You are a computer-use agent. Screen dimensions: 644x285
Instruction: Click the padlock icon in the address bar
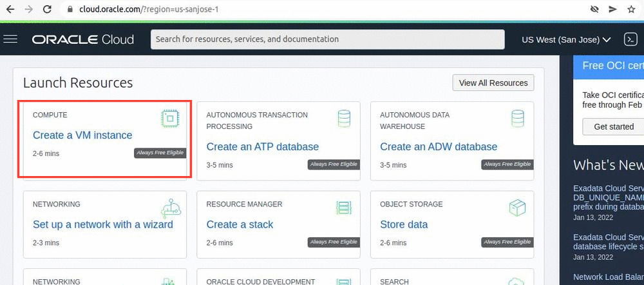pos(71,9)
